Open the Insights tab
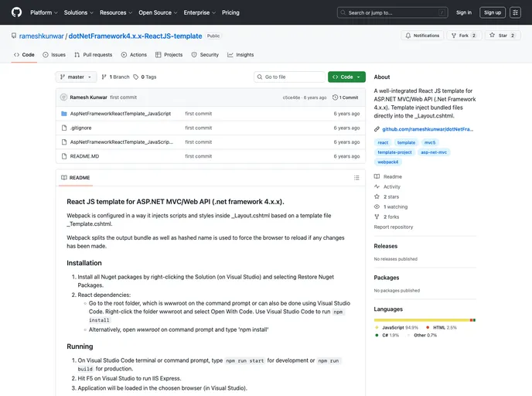 pyautogui.click(x=240, y=55)
